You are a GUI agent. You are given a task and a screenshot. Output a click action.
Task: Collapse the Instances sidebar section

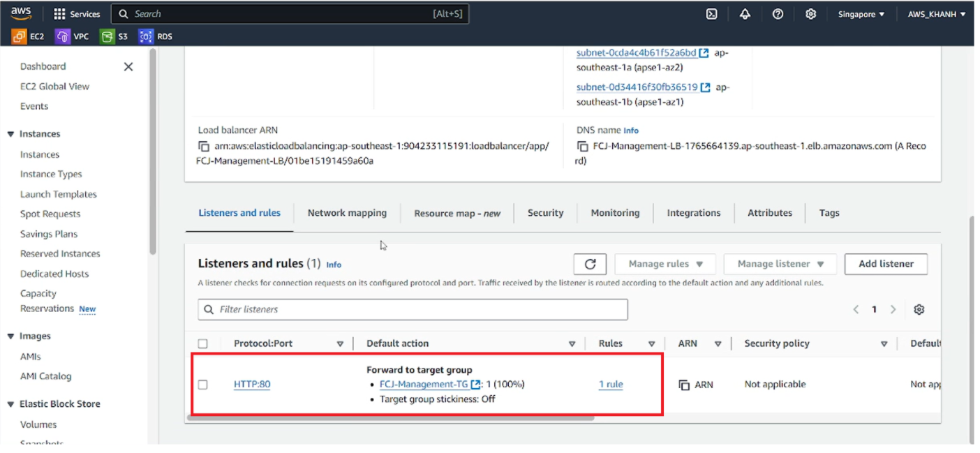(x=10, y=134)
